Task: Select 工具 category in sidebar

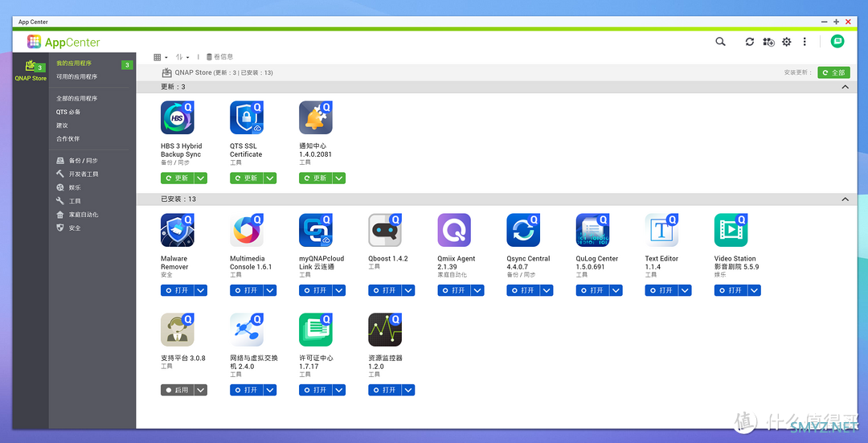Action: pos(68,201)
